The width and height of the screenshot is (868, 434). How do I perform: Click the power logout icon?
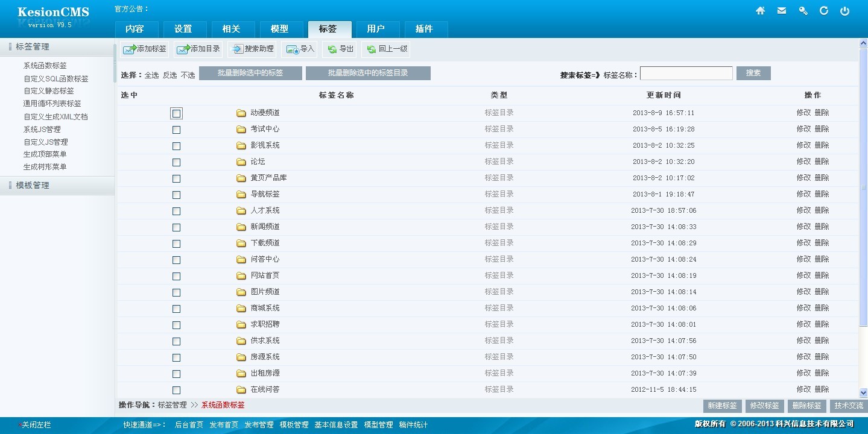(845, 10)
